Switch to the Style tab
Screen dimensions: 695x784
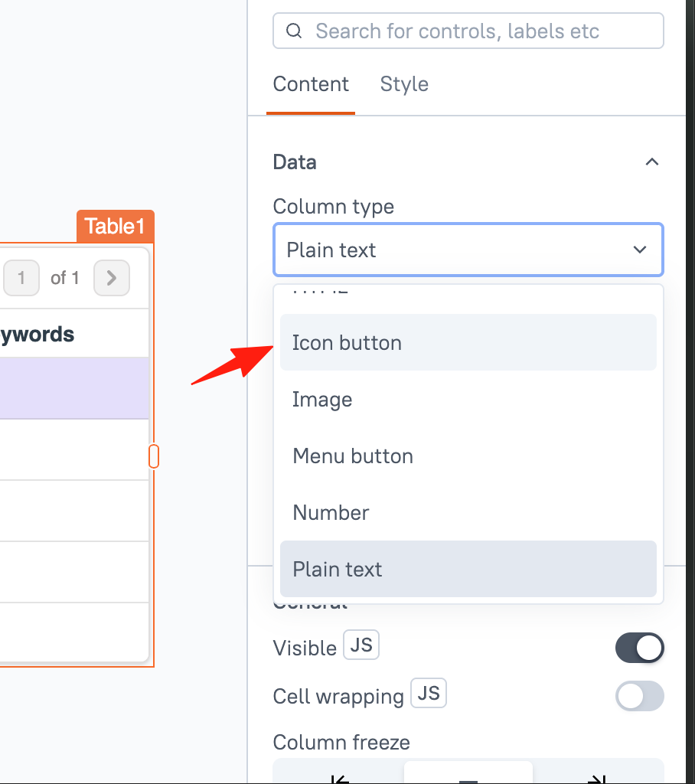tap(404, 84)
